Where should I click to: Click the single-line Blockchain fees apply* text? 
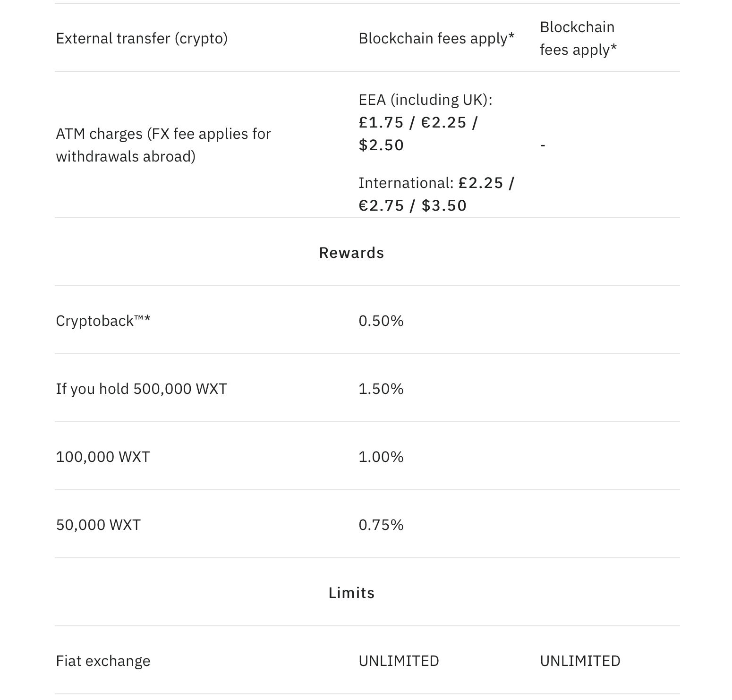pos(436,38)
